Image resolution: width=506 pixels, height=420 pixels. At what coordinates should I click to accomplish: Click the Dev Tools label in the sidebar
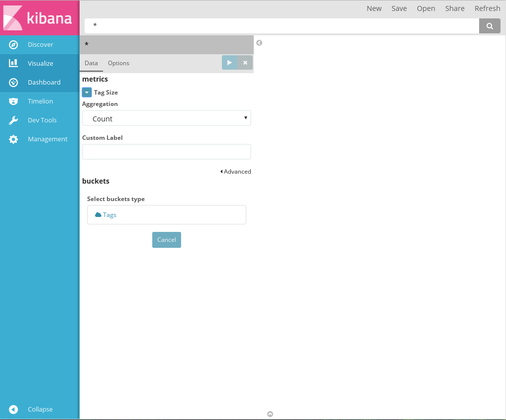(42, 120)
